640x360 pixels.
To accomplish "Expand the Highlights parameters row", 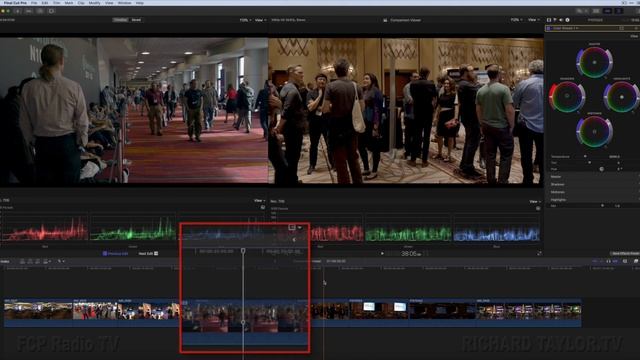I will click(x=593, y=200).
